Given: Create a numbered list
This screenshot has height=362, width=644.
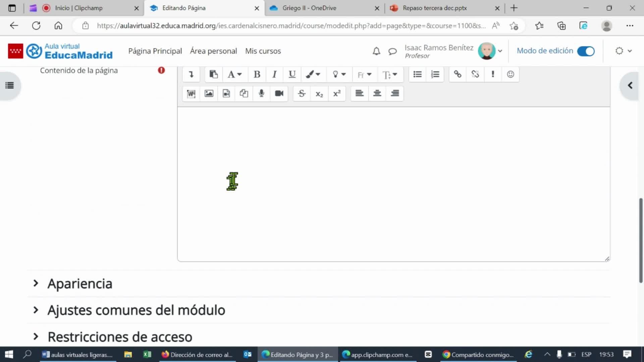Looking at the screenshot, I should 435,74.
